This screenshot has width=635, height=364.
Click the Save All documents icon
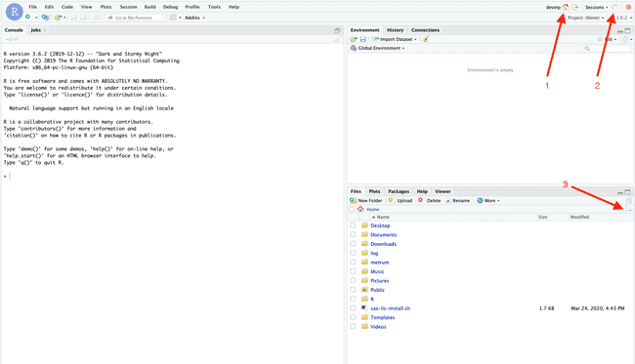(x=83, y=18)
